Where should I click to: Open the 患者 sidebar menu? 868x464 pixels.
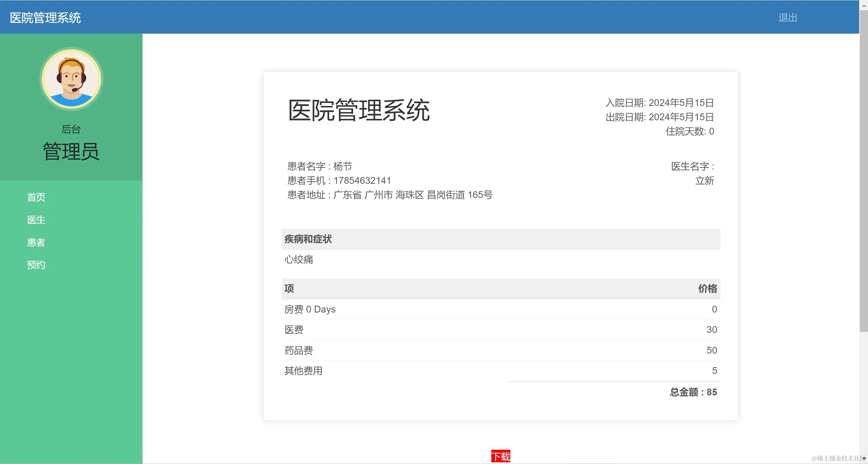pyautogui.click(x=36, y=243)
